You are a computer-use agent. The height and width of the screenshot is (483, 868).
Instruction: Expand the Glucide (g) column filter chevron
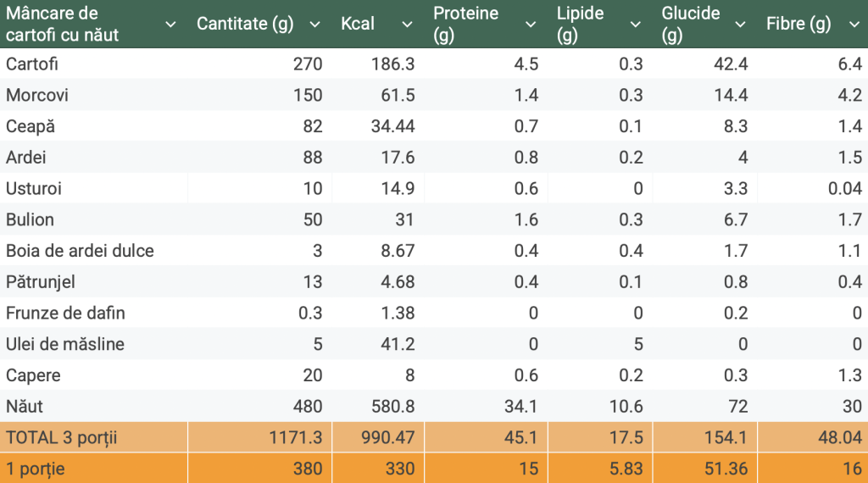[741, 25]
